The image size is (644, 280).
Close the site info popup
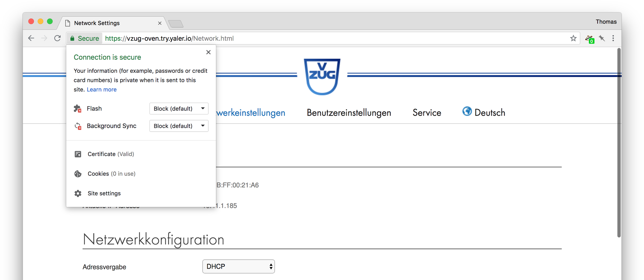tap(208, 52)
